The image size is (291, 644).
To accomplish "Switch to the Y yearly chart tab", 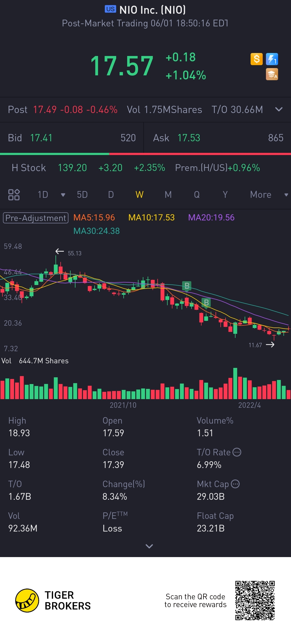I will pos(225,195).
